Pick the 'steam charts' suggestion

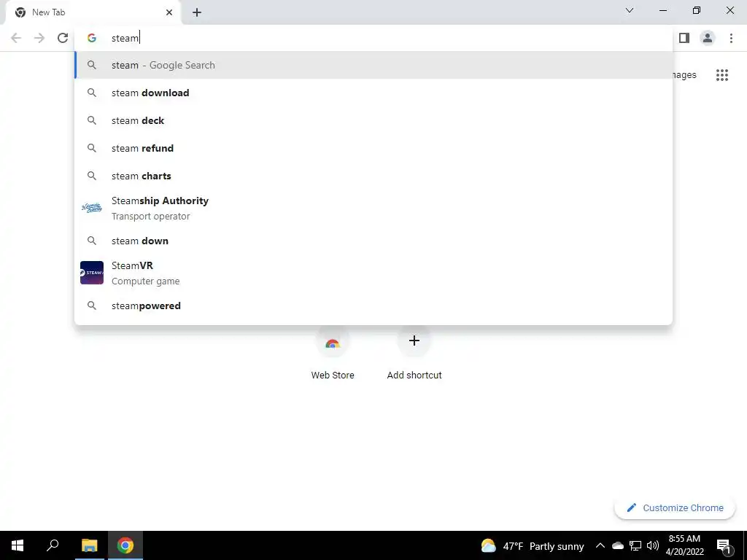pos(373,176)
